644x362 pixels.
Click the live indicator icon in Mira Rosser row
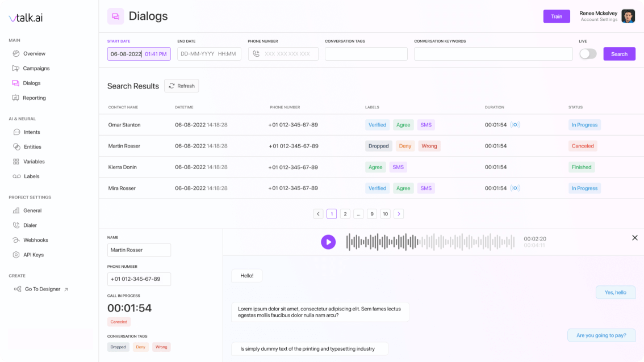(515, 188)
